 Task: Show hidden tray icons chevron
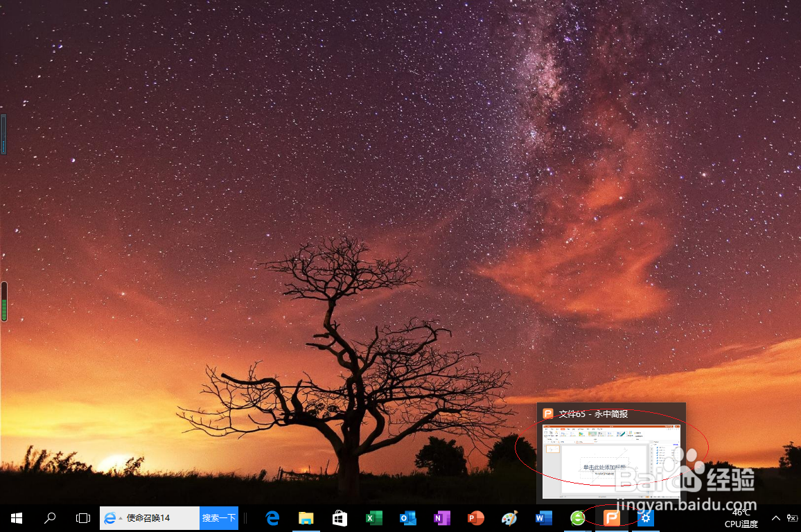coord(775,518)
